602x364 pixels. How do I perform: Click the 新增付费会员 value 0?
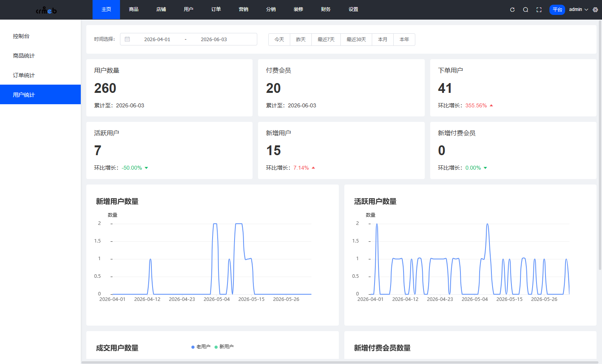[x=442, y=150]
